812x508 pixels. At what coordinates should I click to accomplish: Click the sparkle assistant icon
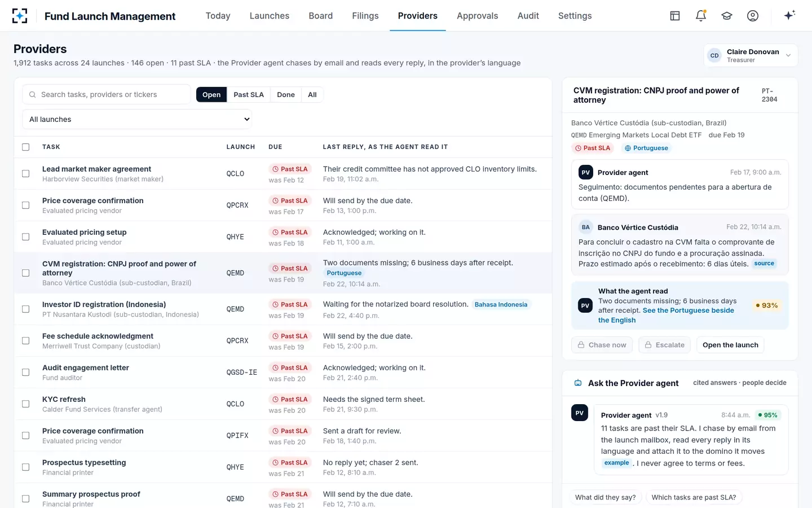[789, 15]
